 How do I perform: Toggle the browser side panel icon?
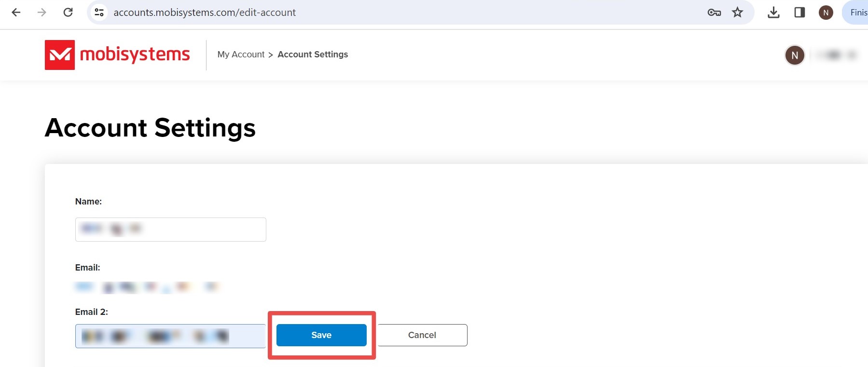click(799, 13)
